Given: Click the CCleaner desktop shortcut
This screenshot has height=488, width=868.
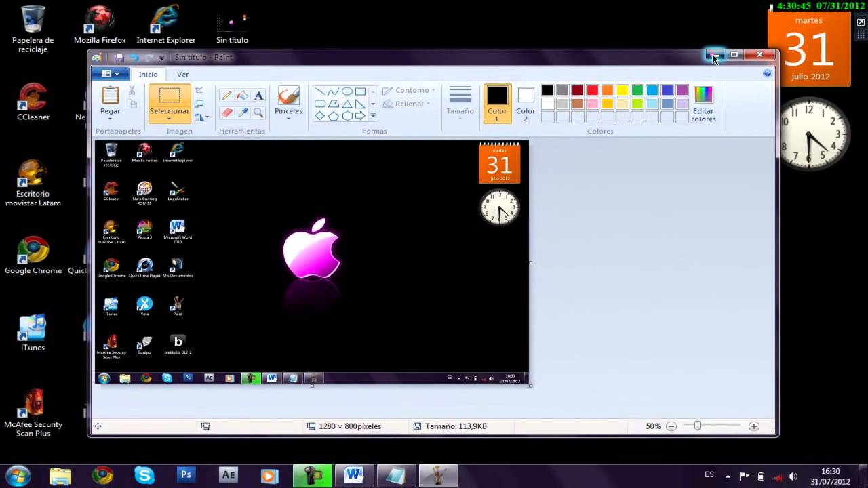Looking at the screenshot, I should 33,102.
